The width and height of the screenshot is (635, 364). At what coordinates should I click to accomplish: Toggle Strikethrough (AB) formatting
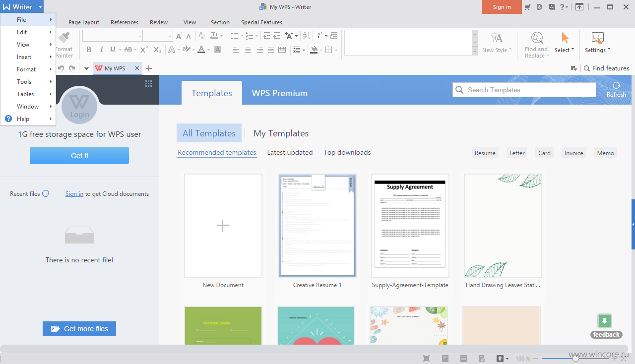click(128, 50)
